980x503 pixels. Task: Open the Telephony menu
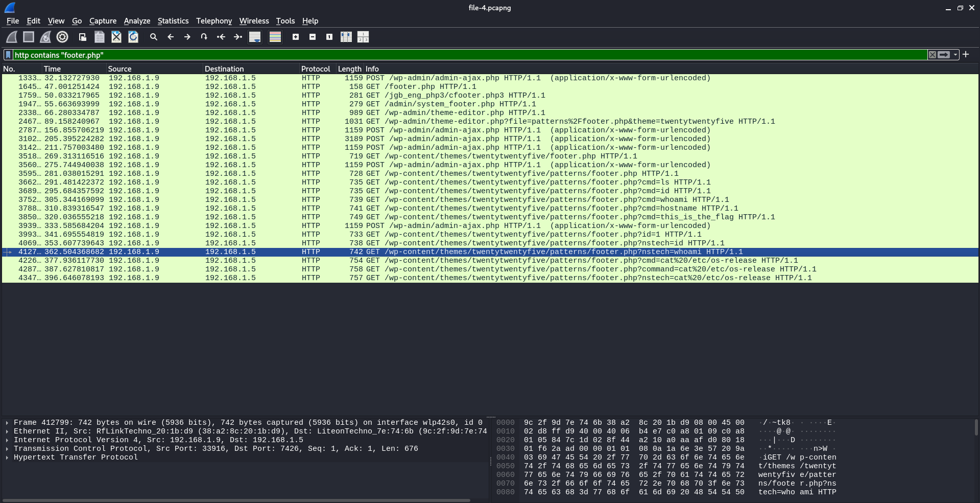(214, 21)
